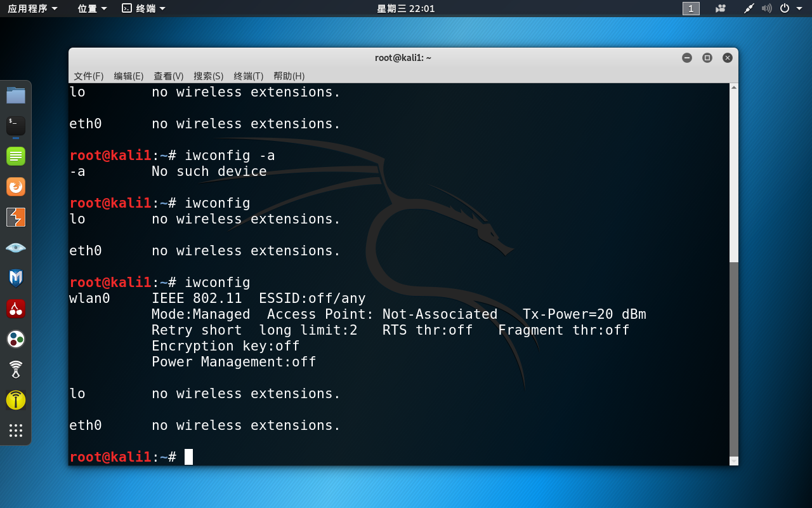
Task: Open the 终端(T) menu
Action: 249,76
